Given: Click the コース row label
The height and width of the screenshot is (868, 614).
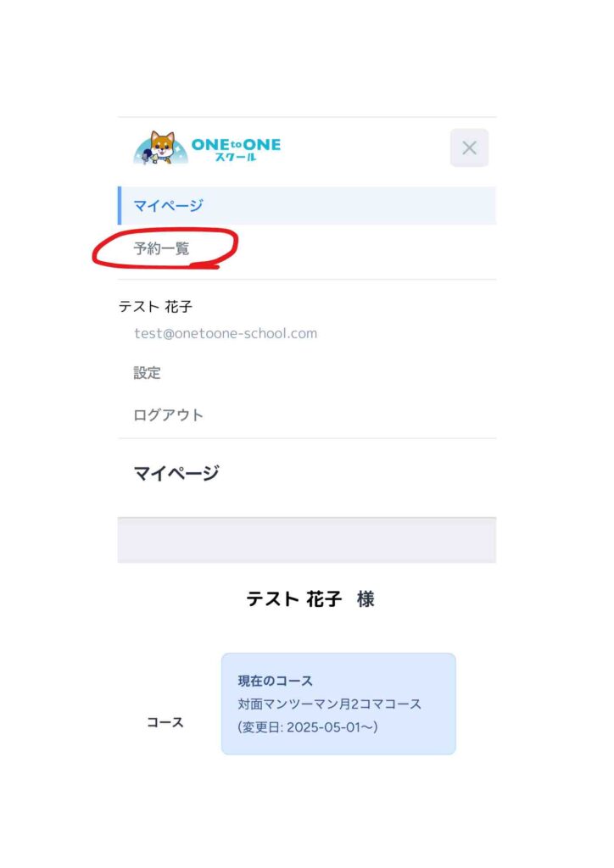Looking at the screenshot, I should point(165,722).
